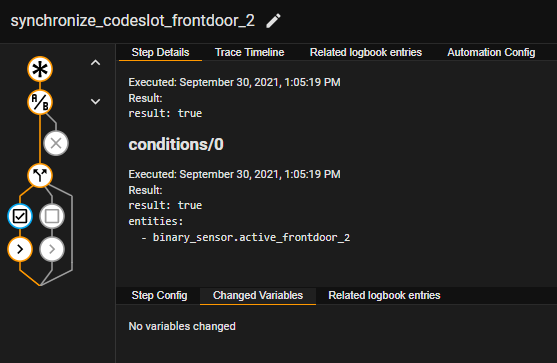The width and height of the screenshot is (557, 363).
Task: Select the choose branch fork node
Action: [x=40, y=175]
